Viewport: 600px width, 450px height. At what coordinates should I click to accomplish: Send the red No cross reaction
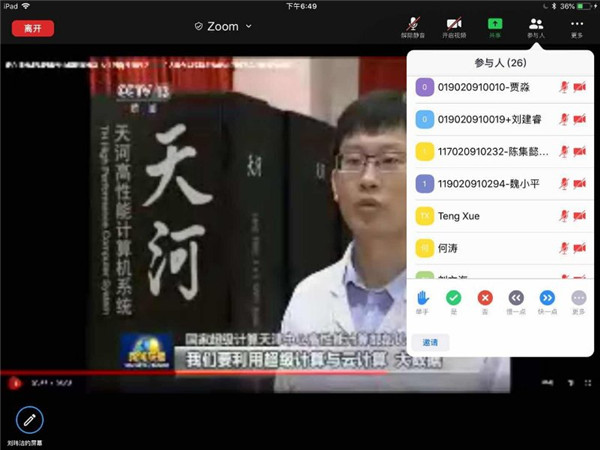485,298
